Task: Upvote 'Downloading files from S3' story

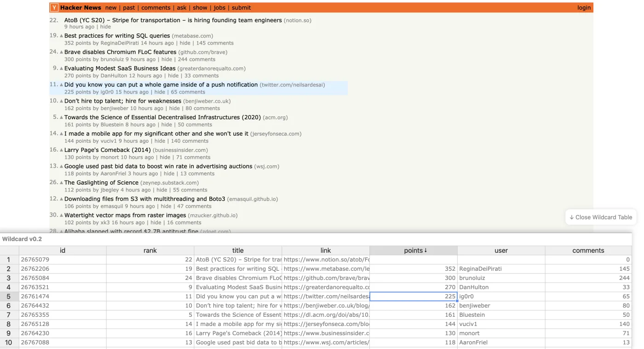Action: pyautogui.click(x=62, y=199)
